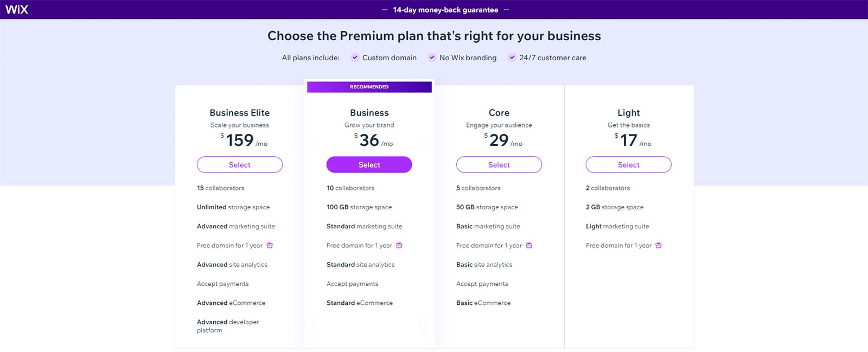Click the checkmark beside Custom domain
The height and width of the screenshot is (352, 868).
point(355,57)
